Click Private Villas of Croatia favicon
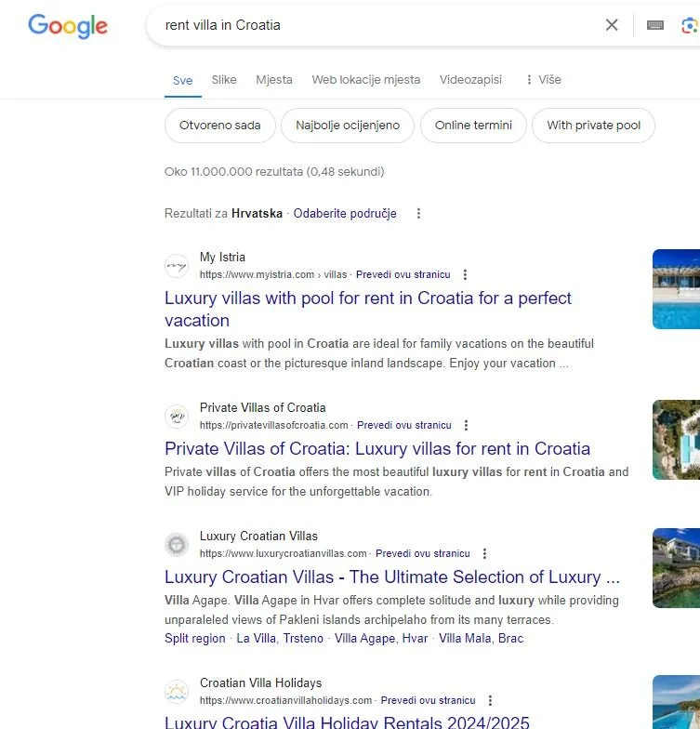Viewport: 700px width, 729px height. pyautogui.click(x=177, y=417)
